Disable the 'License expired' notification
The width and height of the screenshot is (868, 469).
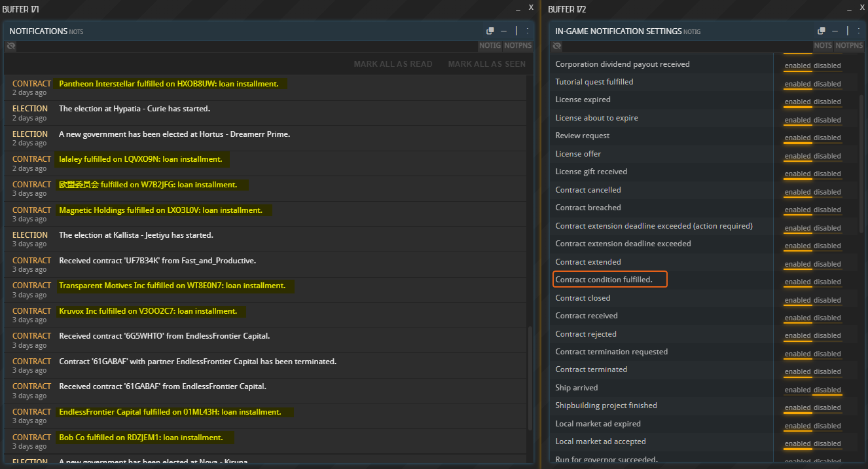827,102
